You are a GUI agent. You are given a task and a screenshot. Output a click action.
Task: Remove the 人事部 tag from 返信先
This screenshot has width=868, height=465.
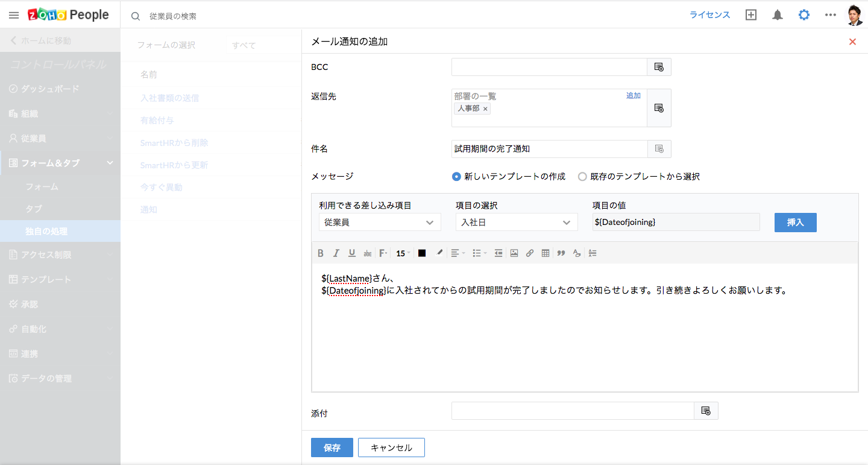coord(485,109)
